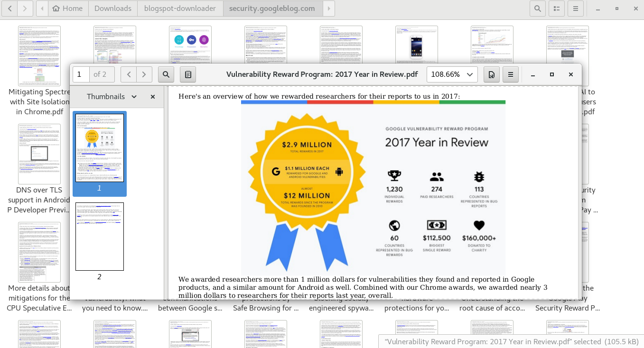Go forward in file manager history

pyautogui.click(x=25, y=9)
